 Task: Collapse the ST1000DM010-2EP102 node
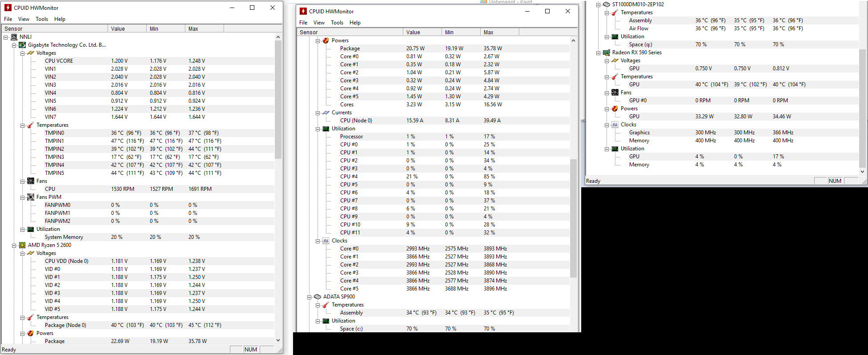[599, 5]
